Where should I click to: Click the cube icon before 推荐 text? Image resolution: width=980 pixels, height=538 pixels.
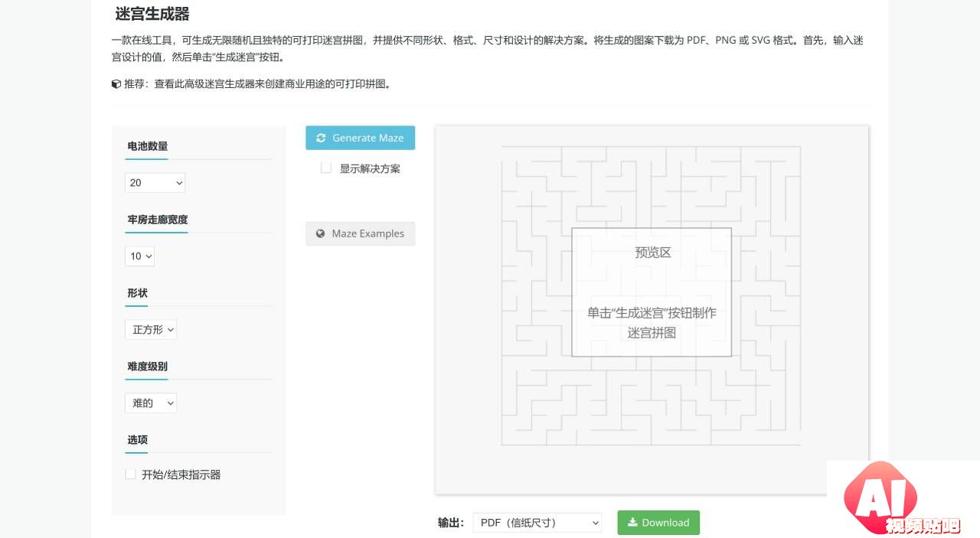[116, 84]
